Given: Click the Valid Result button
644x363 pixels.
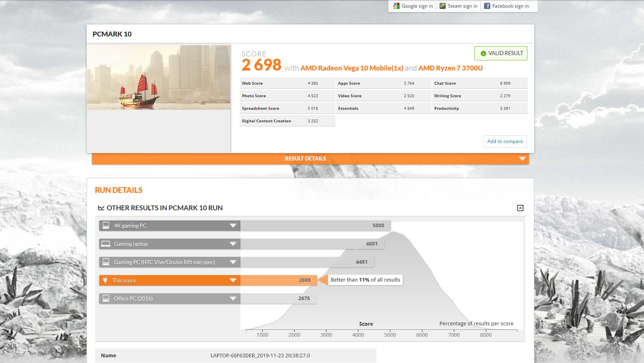Looking at the screenshot, I should [501, 53].
